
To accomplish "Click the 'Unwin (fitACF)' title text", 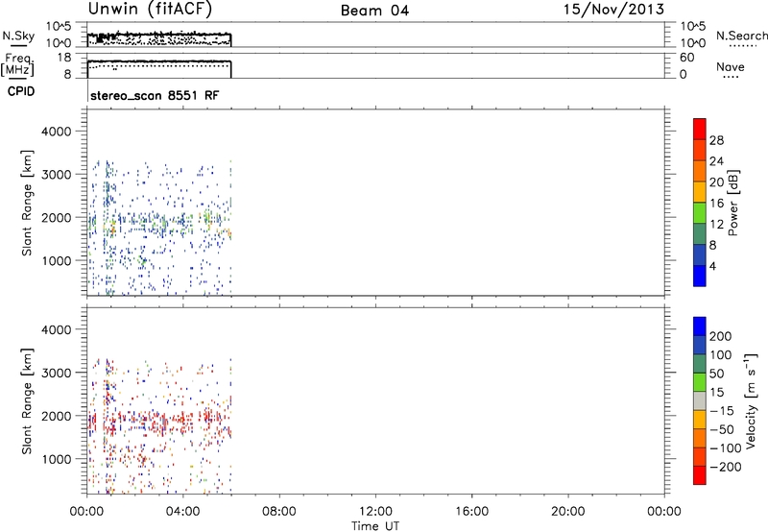I will click(x=150, y=9).
